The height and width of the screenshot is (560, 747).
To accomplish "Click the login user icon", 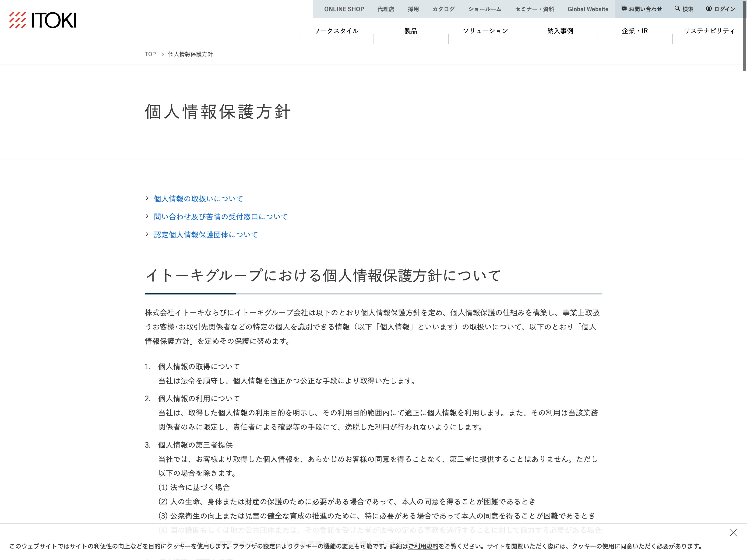I will (x=709, y=9).
